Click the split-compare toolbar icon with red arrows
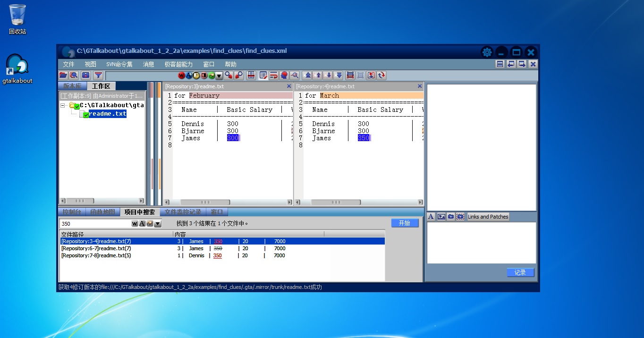Viewport: 644px width, 338px height. pos(371,75)
